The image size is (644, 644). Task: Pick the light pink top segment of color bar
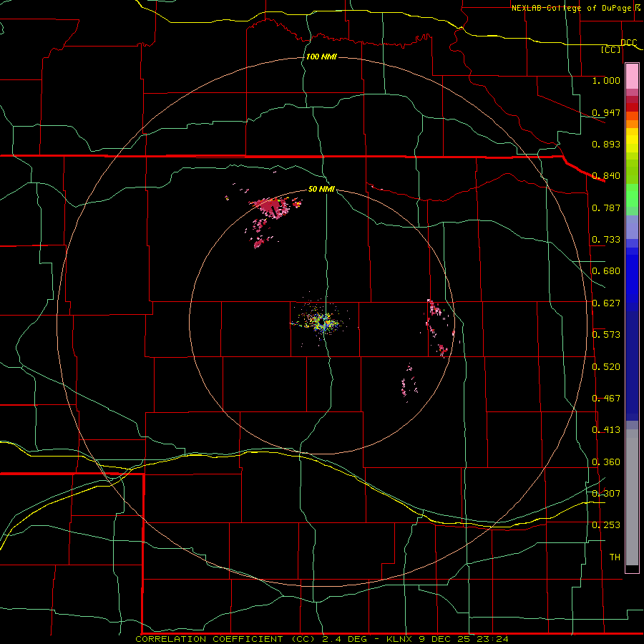point(632,77)
